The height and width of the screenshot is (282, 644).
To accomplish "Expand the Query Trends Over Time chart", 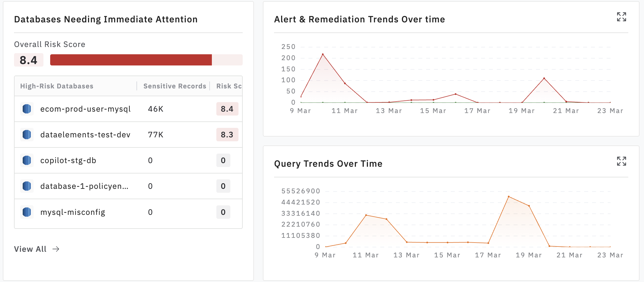I will click(x=621, y=161).
